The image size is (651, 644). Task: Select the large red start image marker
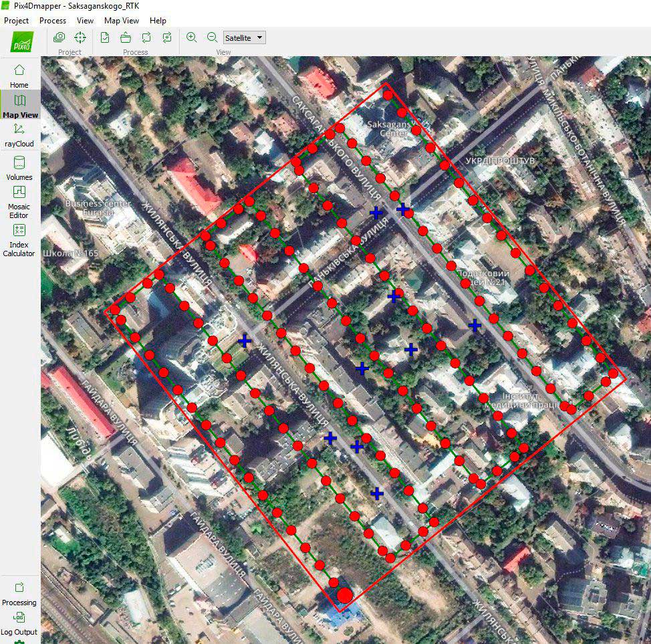point(345,595)
